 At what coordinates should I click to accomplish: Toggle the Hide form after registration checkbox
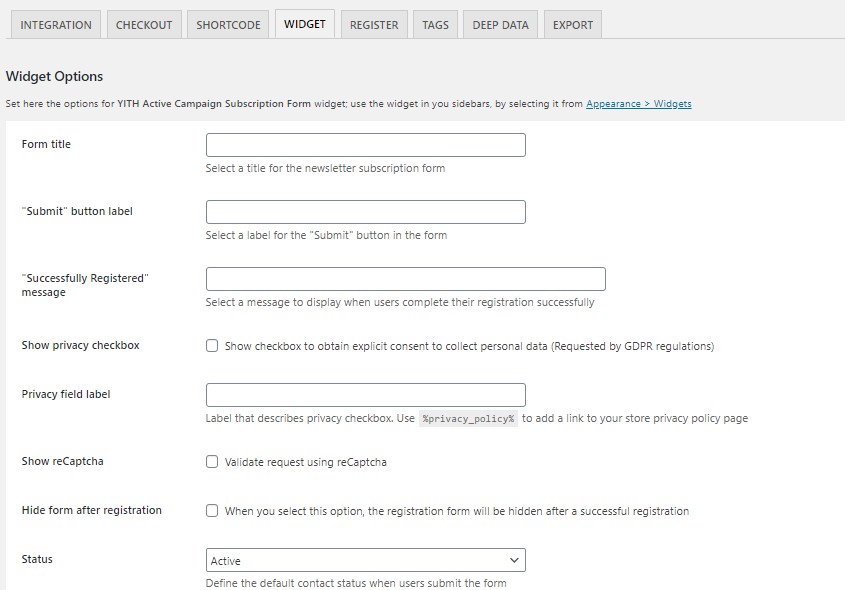tap(212, 511)
